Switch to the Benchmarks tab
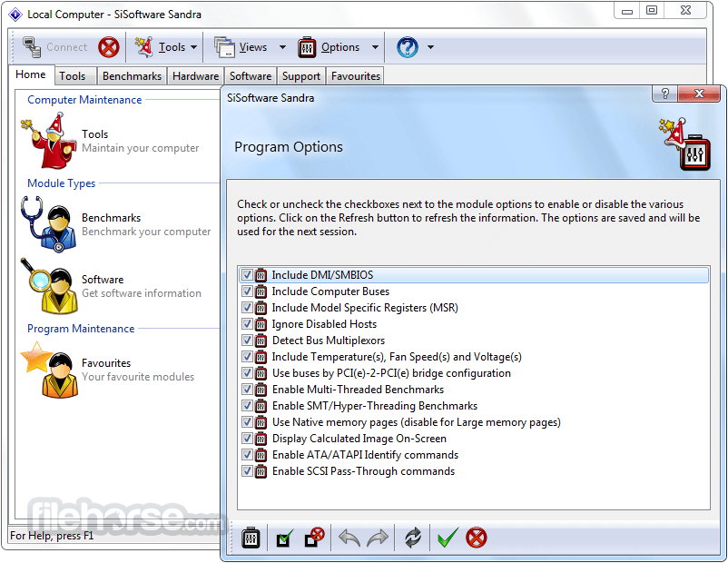Image resolution: width=728 pixels, height=563 pixels. point(133,76)
